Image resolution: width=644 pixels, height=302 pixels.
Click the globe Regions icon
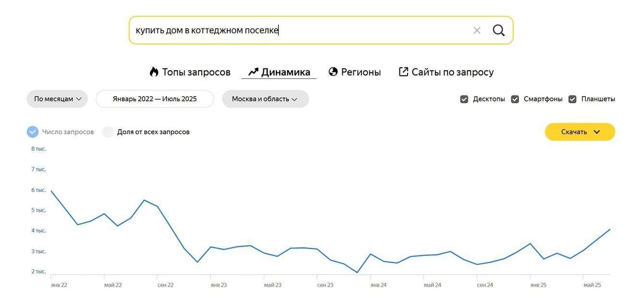[x=333, y=72]
